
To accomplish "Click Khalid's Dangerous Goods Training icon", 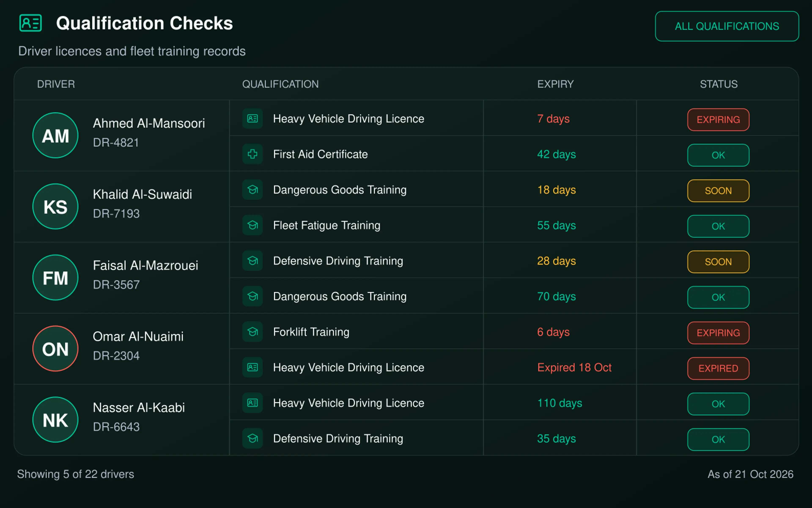I will [x=252, y=190].
